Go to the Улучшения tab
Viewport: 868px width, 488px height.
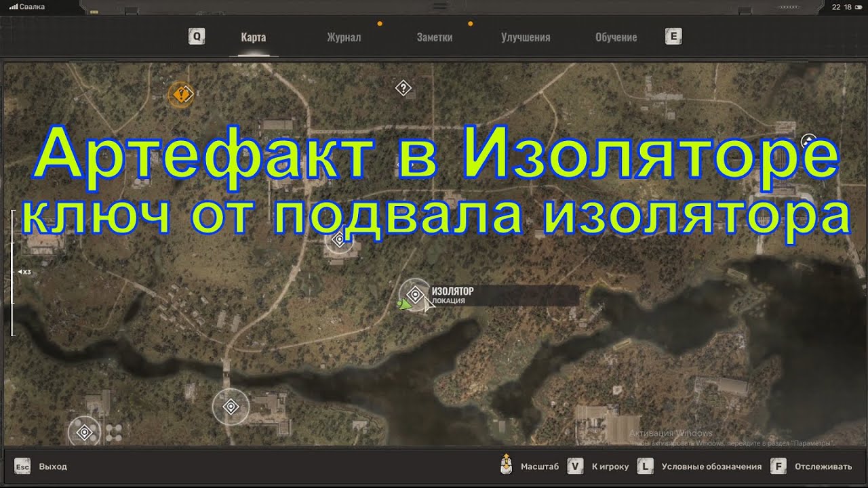(x=526, y=37)
